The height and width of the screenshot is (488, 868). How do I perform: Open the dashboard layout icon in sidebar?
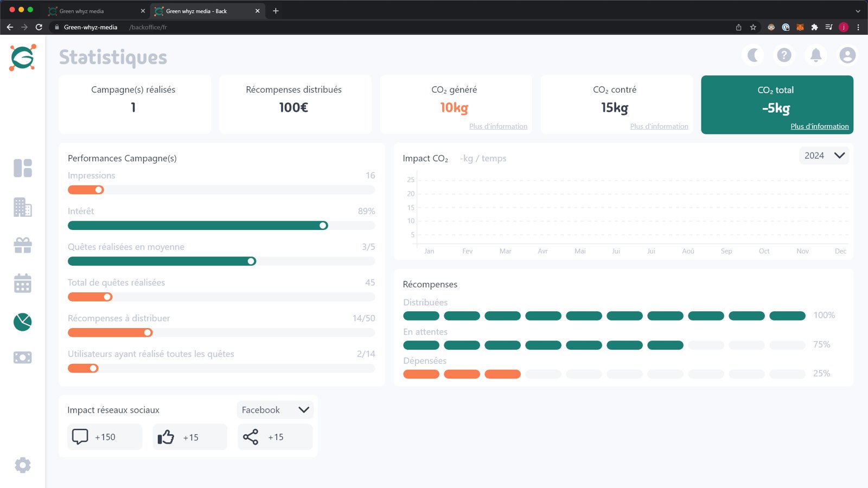point(23,168)
